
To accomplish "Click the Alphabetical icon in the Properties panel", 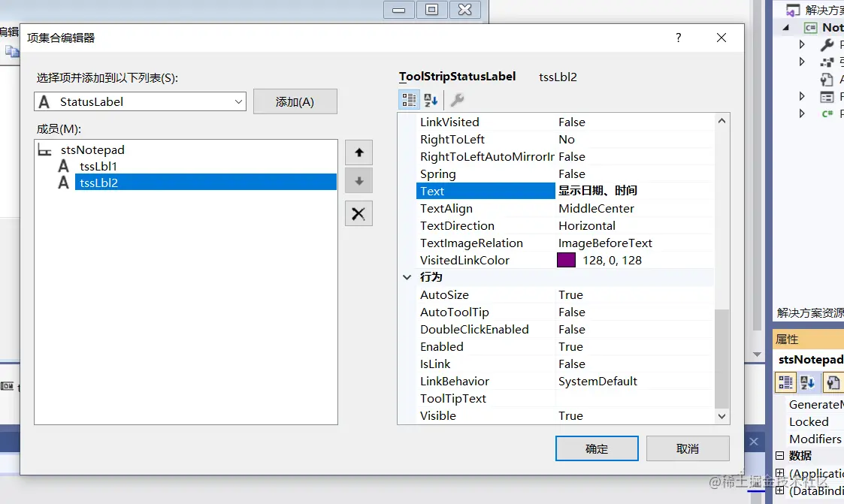I will pyautogui.click(x=807, y=382).
